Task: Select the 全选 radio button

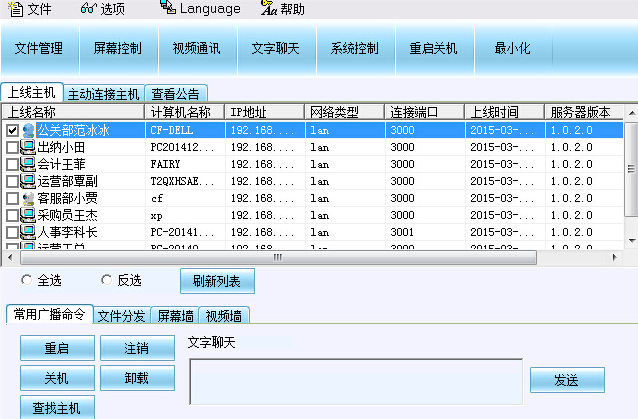Action: coord(24,280)
